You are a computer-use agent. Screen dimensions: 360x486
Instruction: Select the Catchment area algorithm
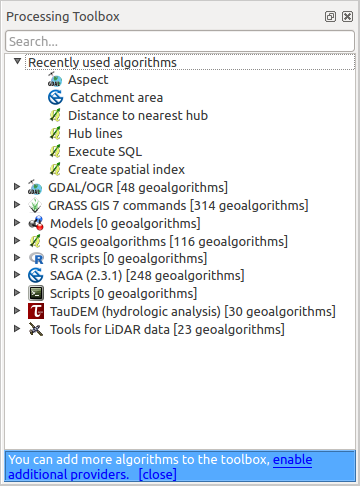pyautogui.click(x=116, y=98)
